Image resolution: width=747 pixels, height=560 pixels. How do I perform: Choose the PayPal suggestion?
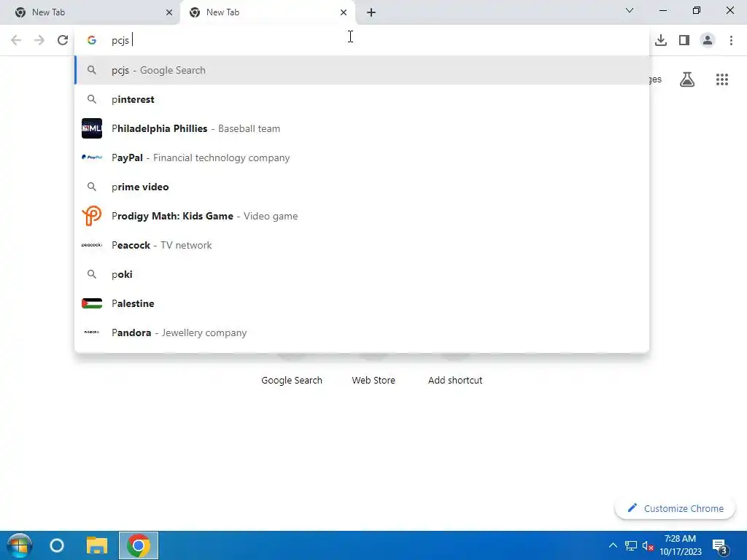tap(362, 157)
